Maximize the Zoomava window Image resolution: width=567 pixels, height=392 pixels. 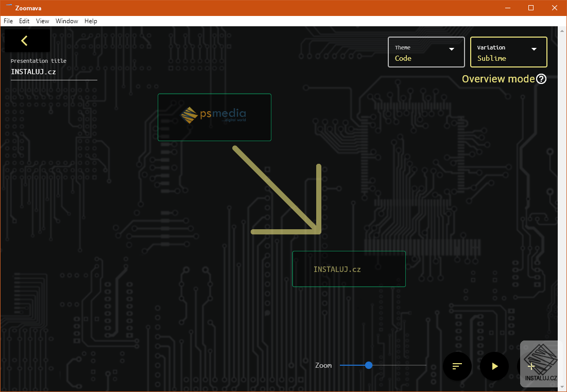coord(531,8)
